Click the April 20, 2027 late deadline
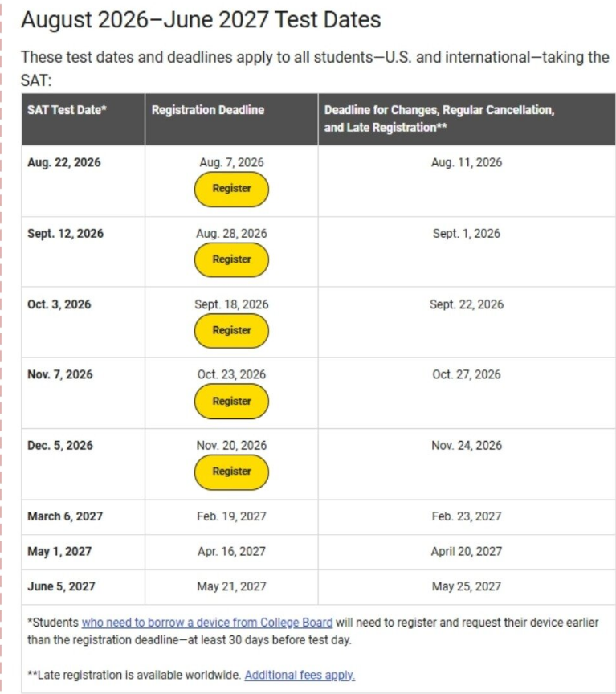The height and width of the screenshot is (694, 616). coord(467,552)
